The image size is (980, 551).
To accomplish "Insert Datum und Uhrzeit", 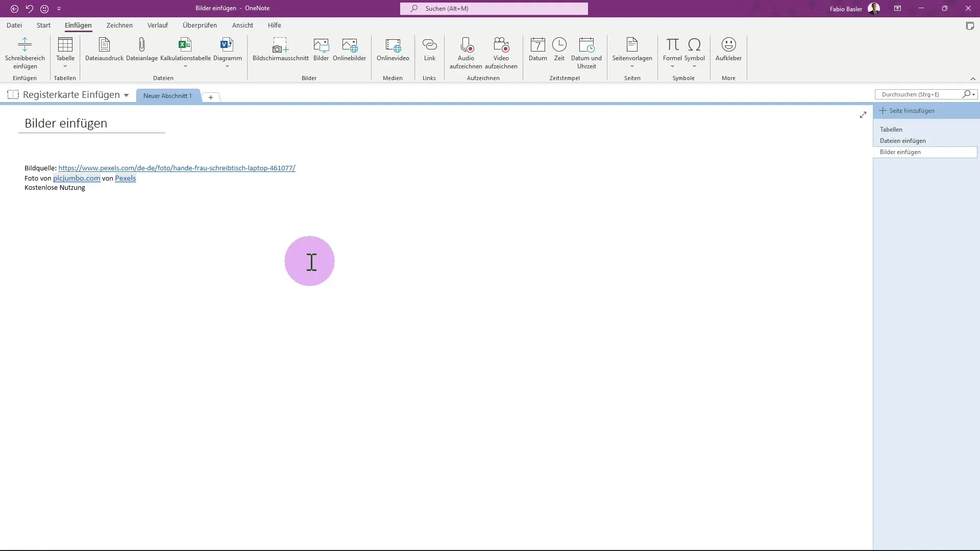I will 586,53.
